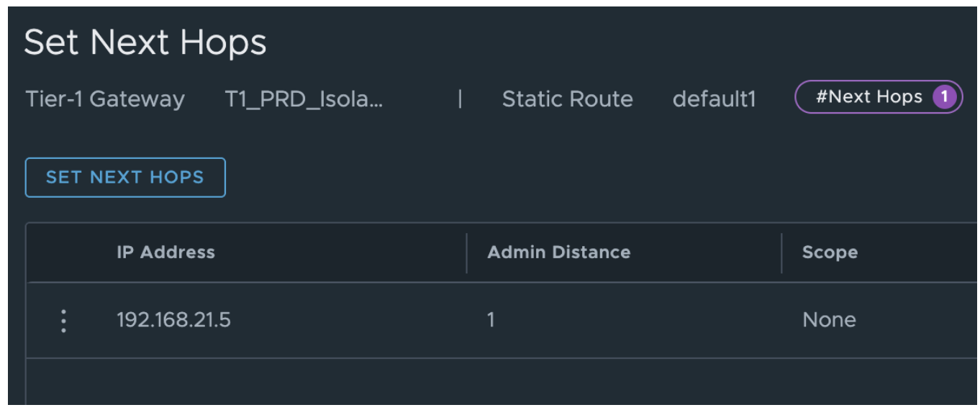This screenshot has height=410, width=980.
Task: Select the 192.168.21.5 IP address cell
Action: (x=173, y=320)
